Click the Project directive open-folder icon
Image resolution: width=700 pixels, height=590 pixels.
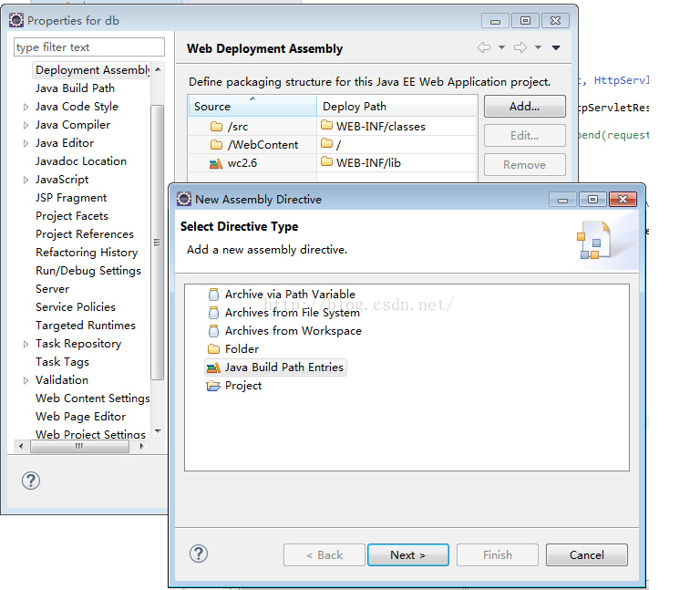pyautogui.click(x=213, y=386)
